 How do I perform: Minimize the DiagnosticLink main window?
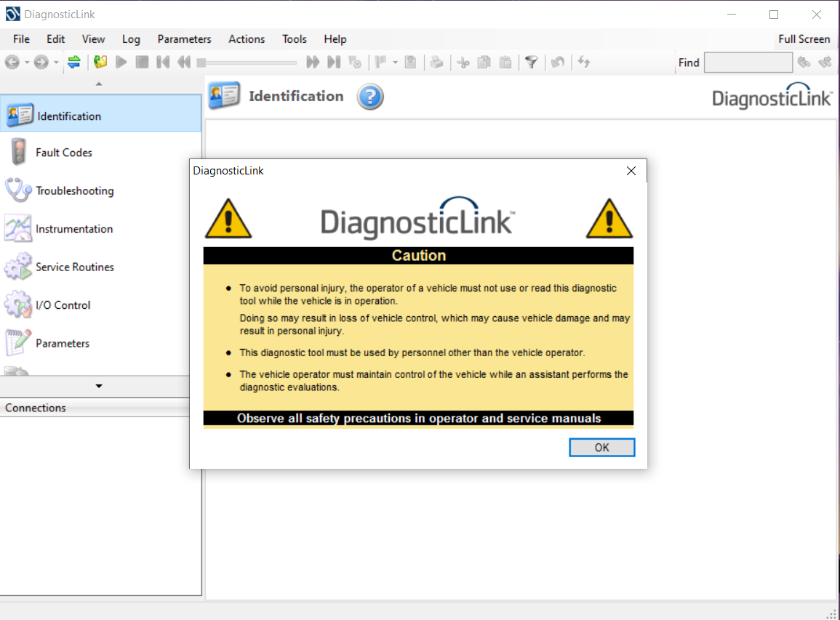[x=731, y=15]
